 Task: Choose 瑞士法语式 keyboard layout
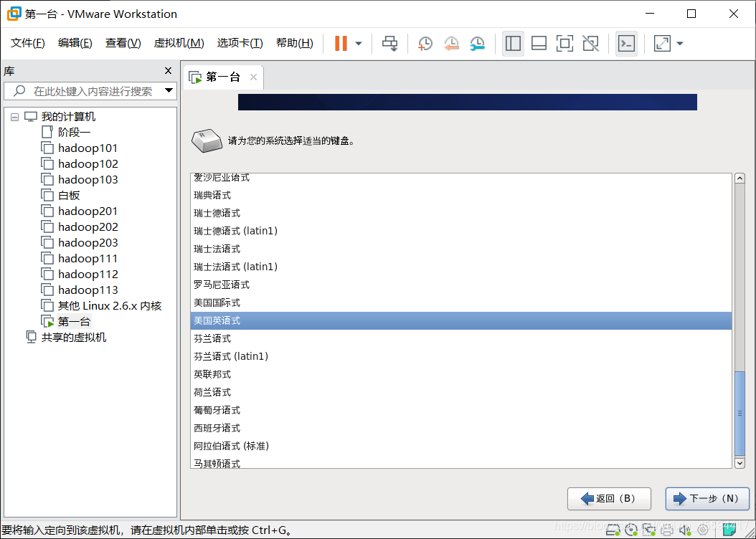pyautogui.click(x=461, y=249)
